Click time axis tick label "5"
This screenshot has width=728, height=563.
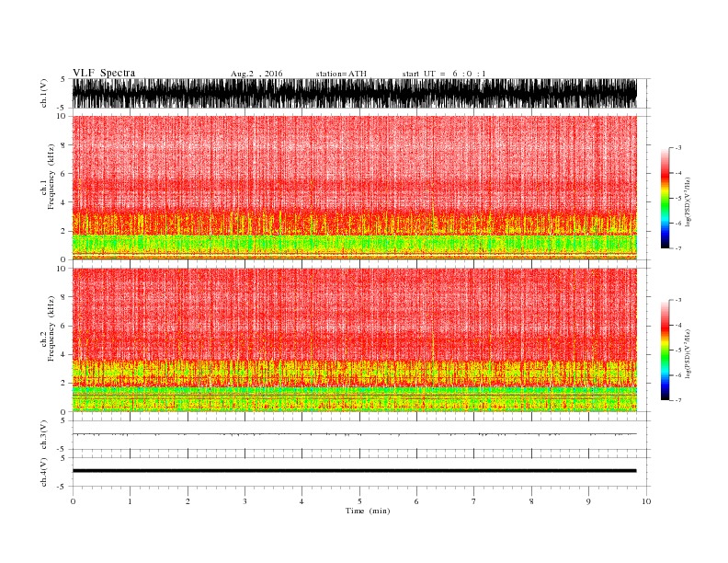359,501
